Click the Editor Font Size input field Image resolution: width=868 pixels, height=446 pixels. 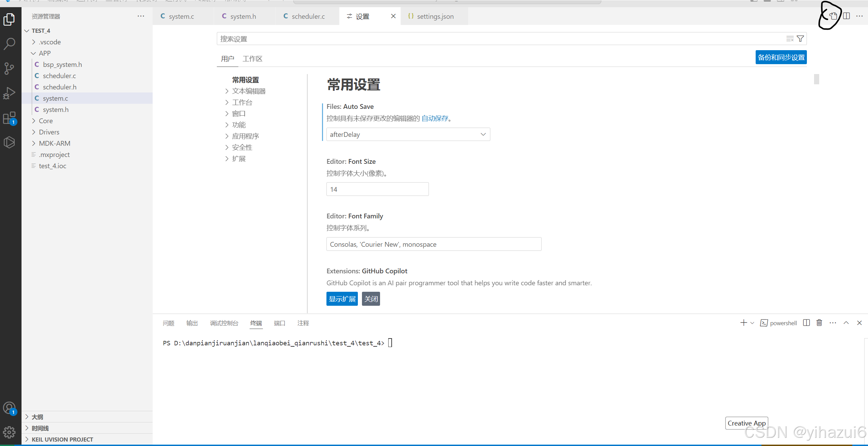(377, 189)
